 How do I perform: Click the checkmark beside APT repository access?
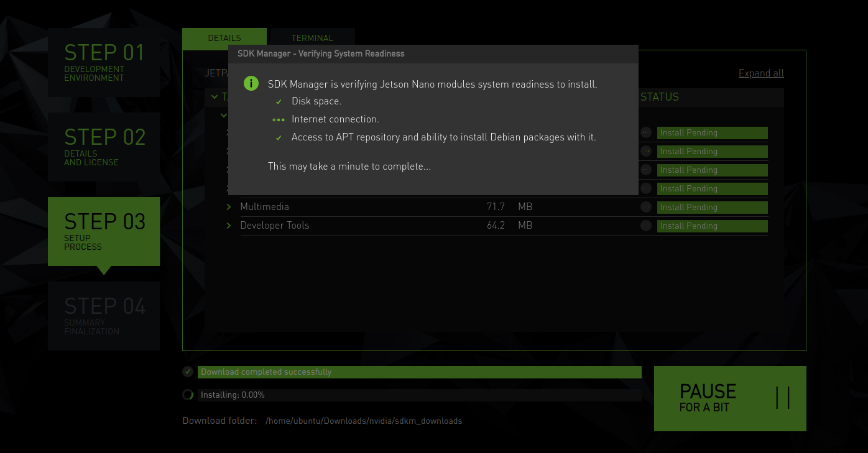click(279, 137)
